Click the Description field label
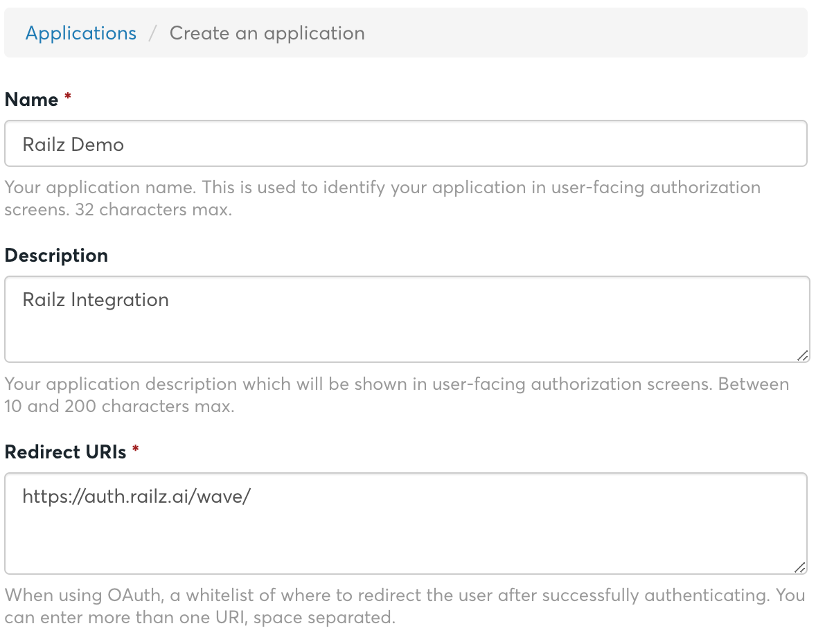Screen dimensions: 816x644 click(56, 256)
